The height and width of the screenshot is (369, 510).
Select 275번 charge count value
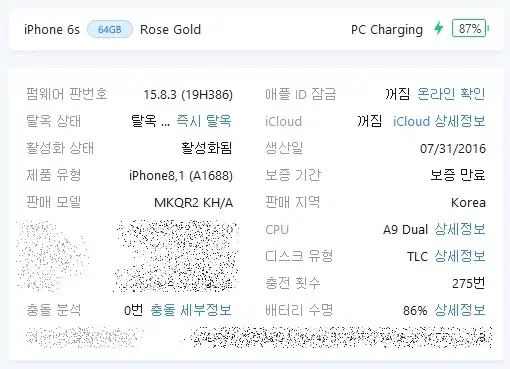click(468, 283)
